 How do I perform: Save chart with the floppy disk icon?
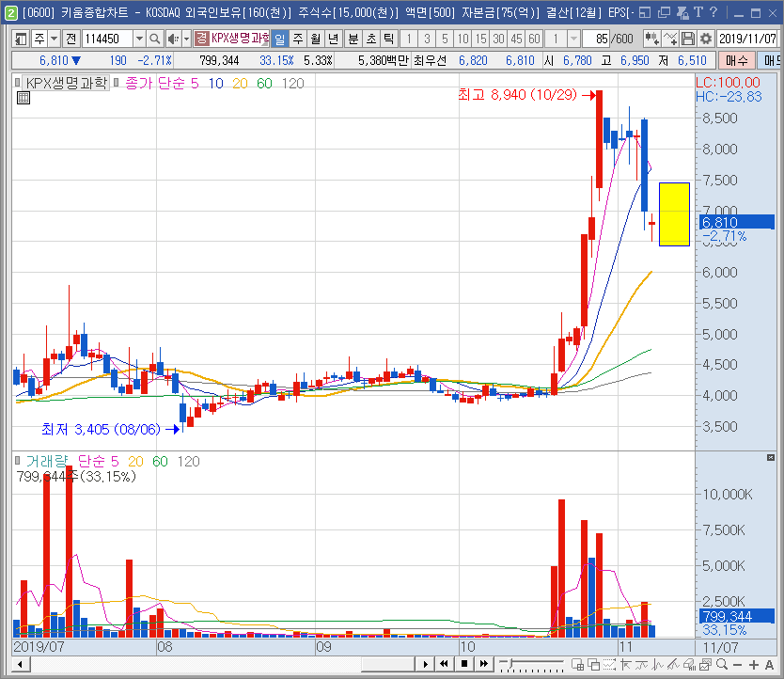point(688,39)
